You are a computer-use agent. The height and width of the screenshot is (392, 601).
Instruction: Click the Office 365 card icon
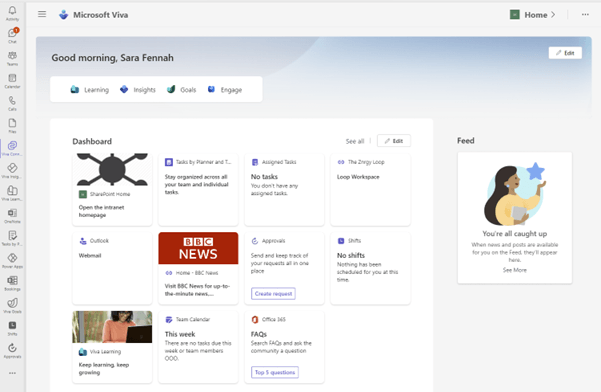click(255, 319)
